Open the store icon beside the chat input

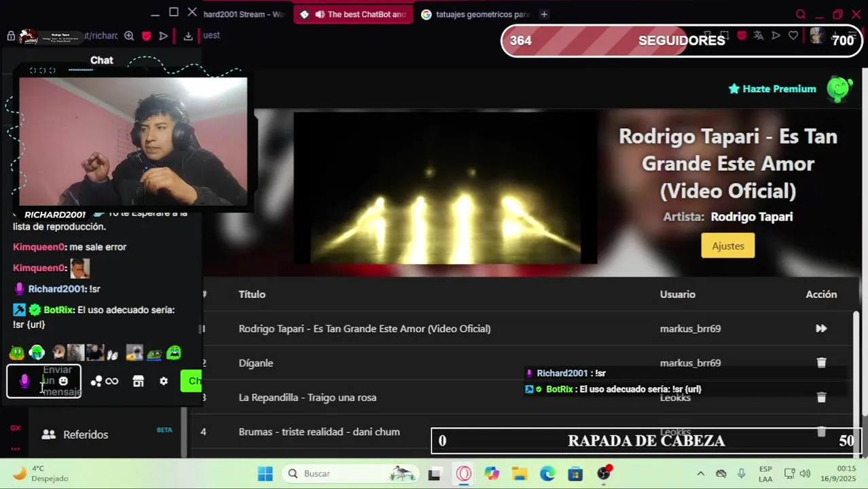[x=139, y=382]
